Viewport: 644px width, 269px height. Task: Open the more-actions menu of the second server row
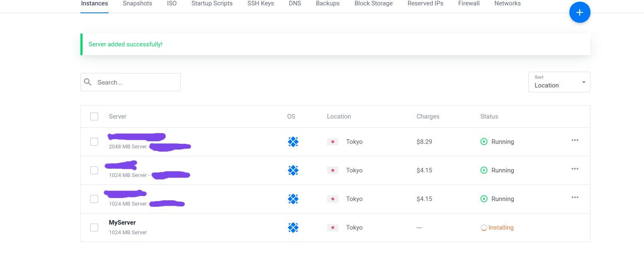click(x=575, y=169)
